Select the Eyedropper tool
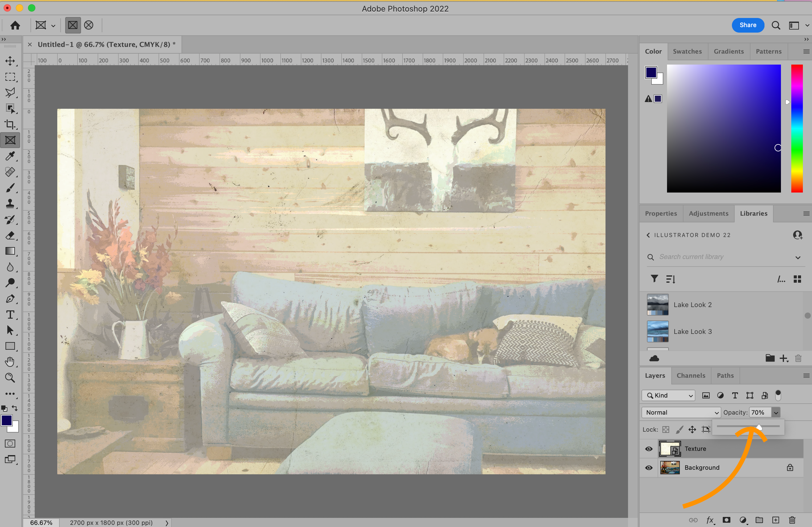 (x=10, y=156)
